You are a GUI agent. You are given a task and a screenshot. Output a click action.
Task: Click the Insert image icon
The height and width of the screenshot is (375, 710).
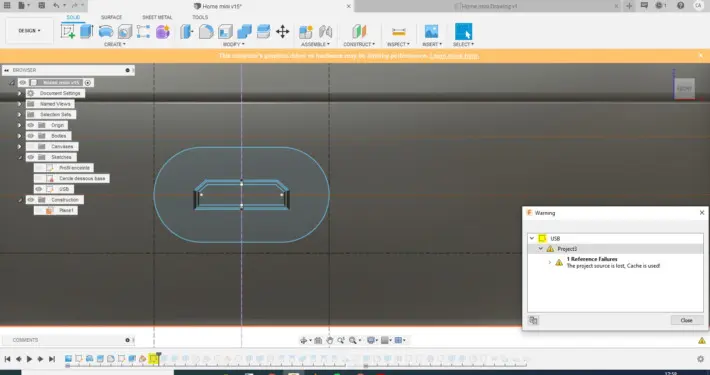pyautogui.click(x=431, y=32)
